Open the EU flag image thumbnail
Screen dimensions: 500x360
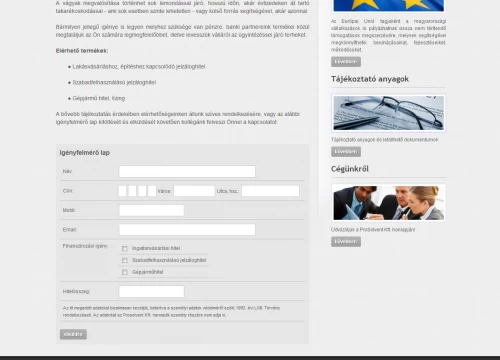coord(388,6)
